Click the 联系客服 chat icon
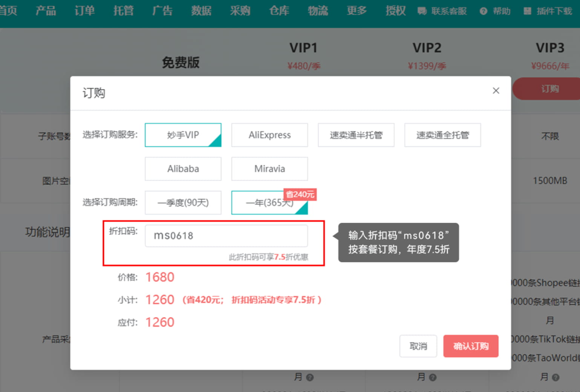The width and height of the screenshot is (580, 392). pyautogui.click(x=422, y=11)
